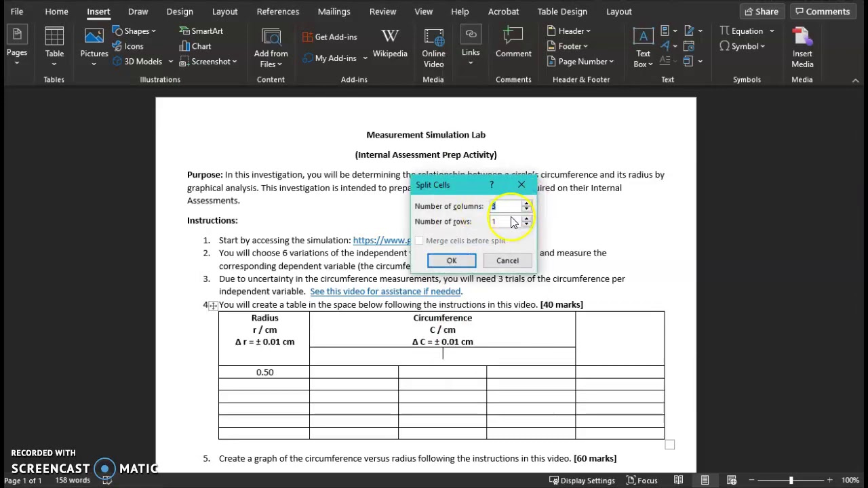Cancel the Split Cells dialog
The image size is (868, 488).
point(507,261)
